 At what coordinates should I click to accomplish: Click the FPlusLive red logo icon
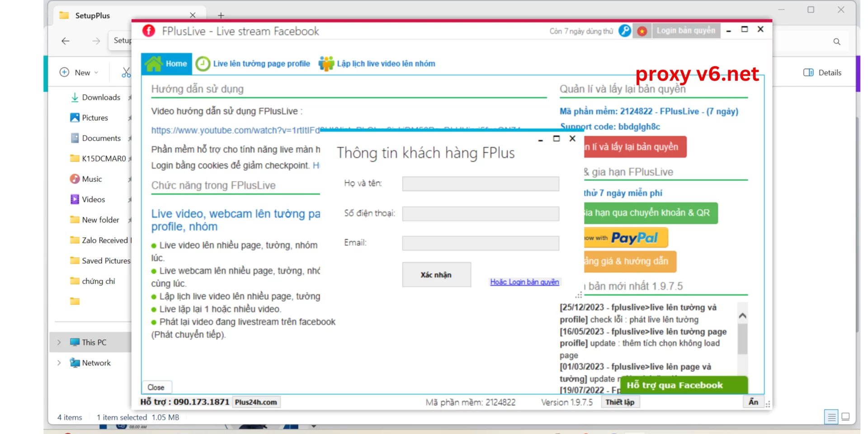(148, 31)
